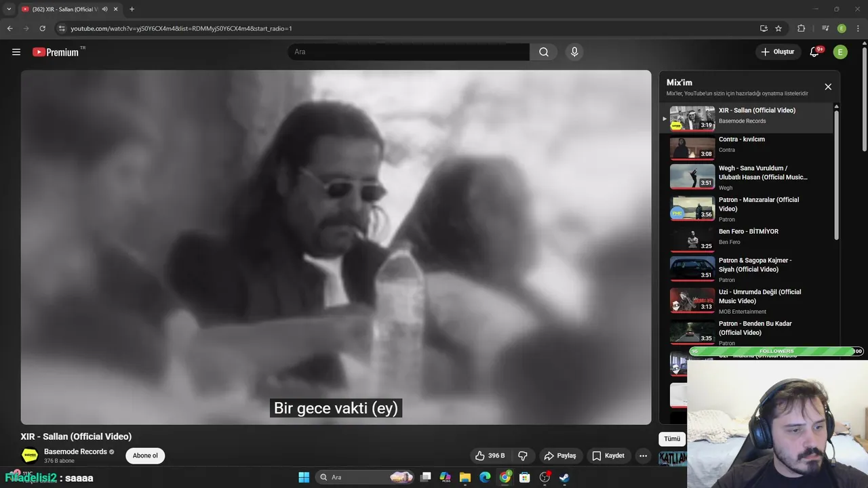Close the XIR - Sallan tab
The image size is (868, 488).
[115, 9]
